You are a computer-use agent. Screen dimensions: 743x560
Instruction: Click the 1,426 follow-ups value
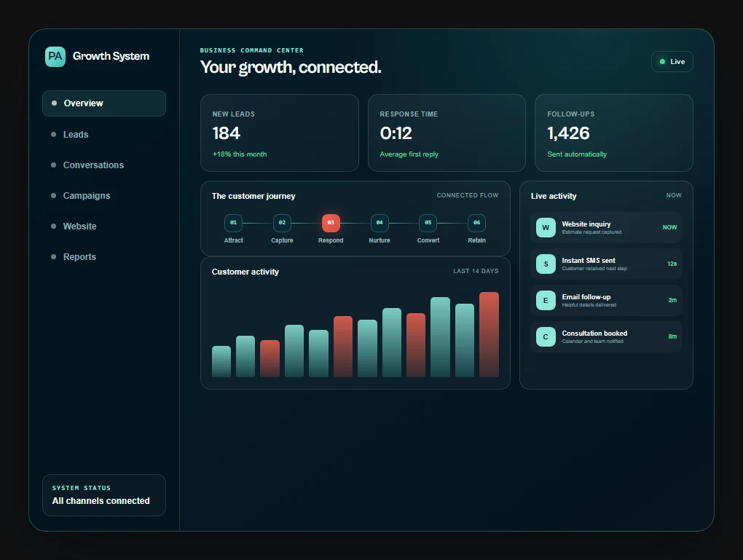568,133
